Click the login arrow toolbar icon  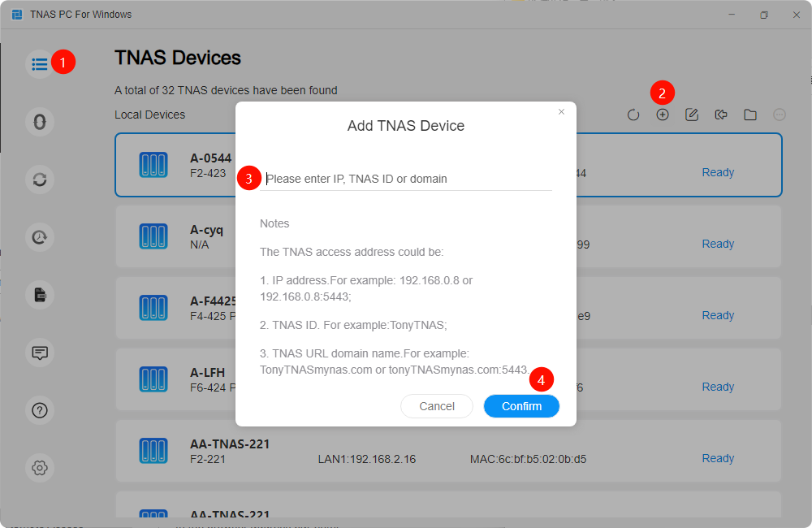721,115
